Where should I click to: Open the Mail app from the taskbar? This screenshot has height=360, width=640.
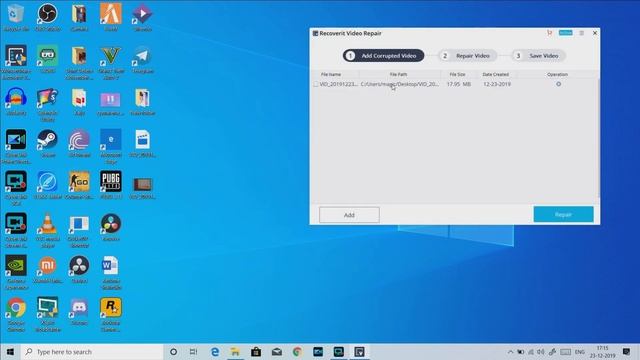[277, 351]
